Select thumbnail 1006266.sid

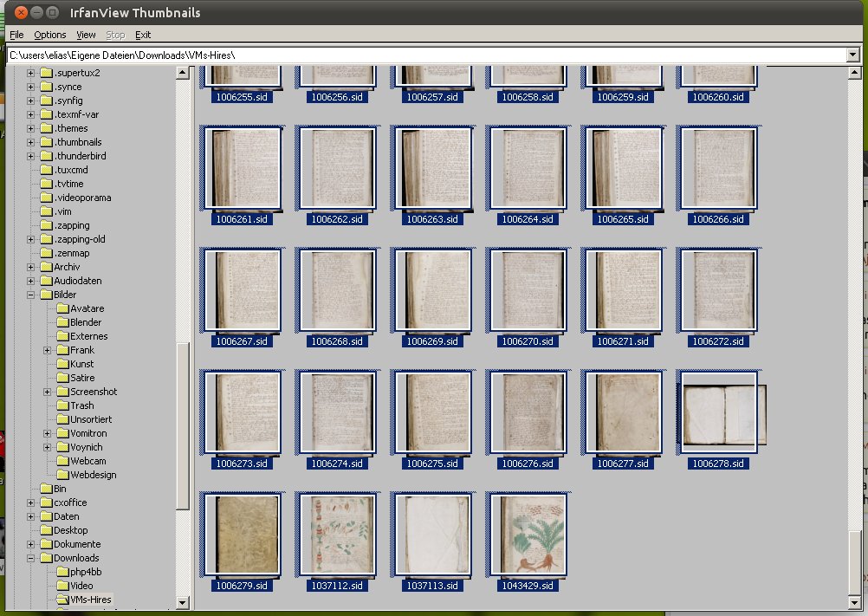pos(718,169)
